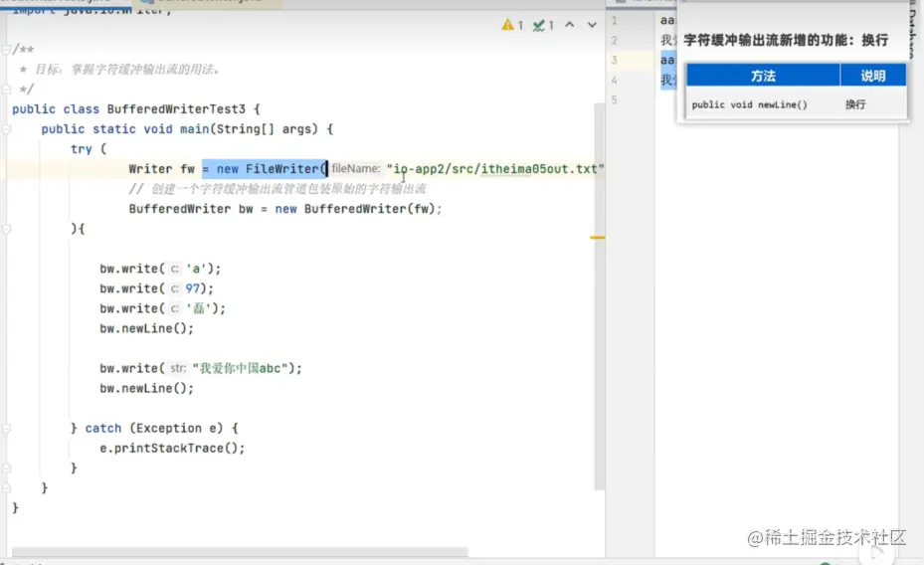Click fold marker at the */ comment end
Image resolution: width=924 pixels, height=565 pixels.
[x=7, y=90]
